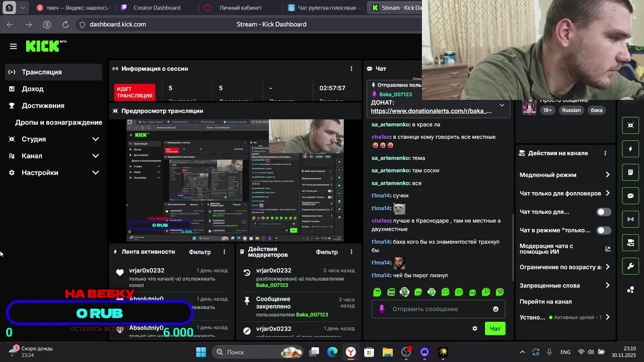The height and width of the screenshot is (362, 644).
Task: Insert the crying heart-eyes green emote
Action: point(500,292)
